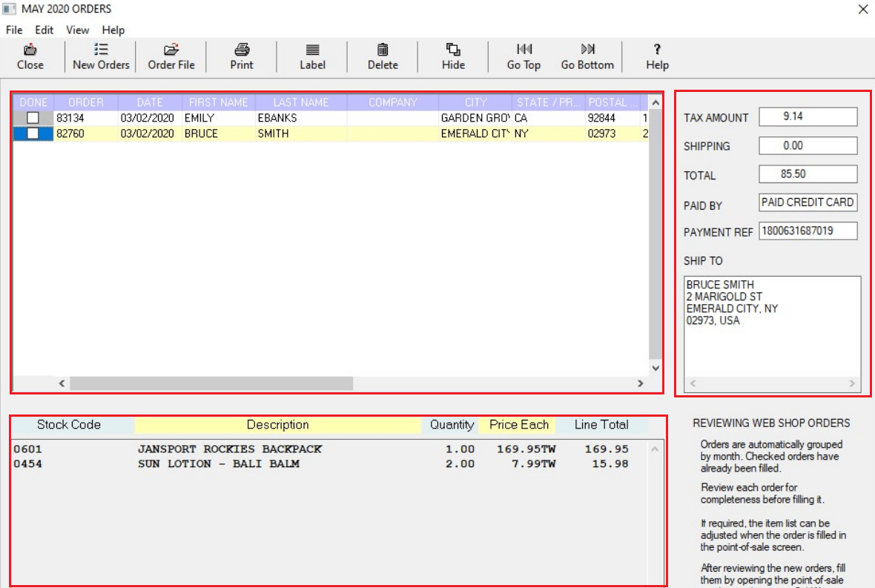Click the Delete trash icon
Image resolution: width=875 pixels, height=588 pixels.
click(382, 56)
